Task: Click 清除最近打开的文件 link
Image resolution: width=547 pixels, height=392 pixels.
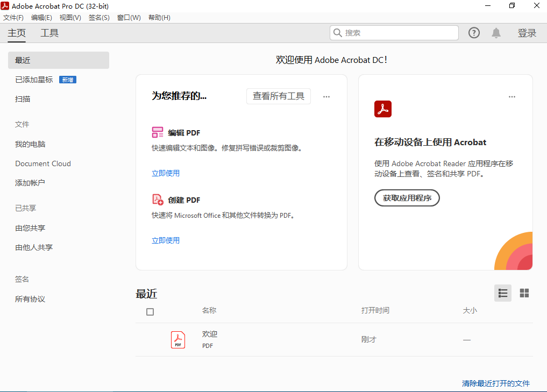Action: pyautogui.click(x=495, y=383)
